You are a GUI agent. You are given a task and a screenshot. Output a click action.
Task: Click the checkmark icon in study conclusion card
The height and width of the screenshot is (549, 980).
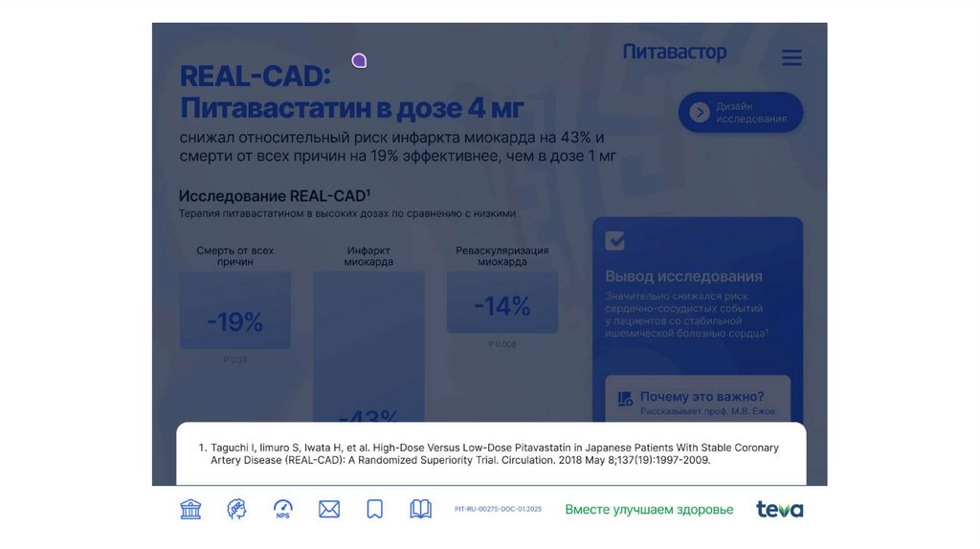pyautogui.click(x=615, y=240)
